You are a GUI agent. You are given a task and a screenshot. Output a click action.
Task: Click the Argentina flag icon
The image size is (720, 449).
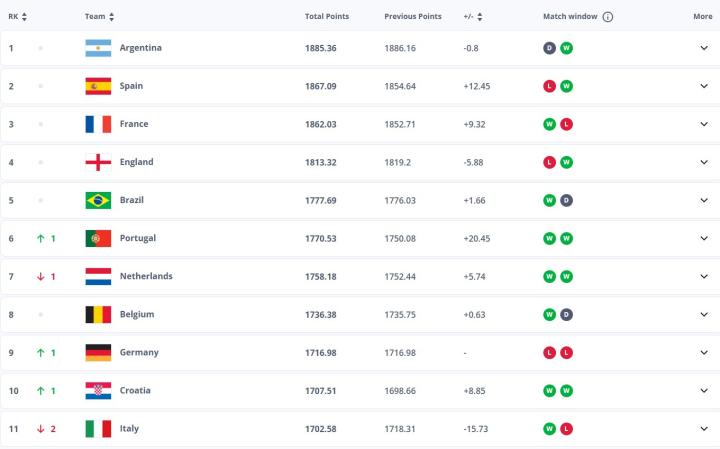click(x=97, y=48)
